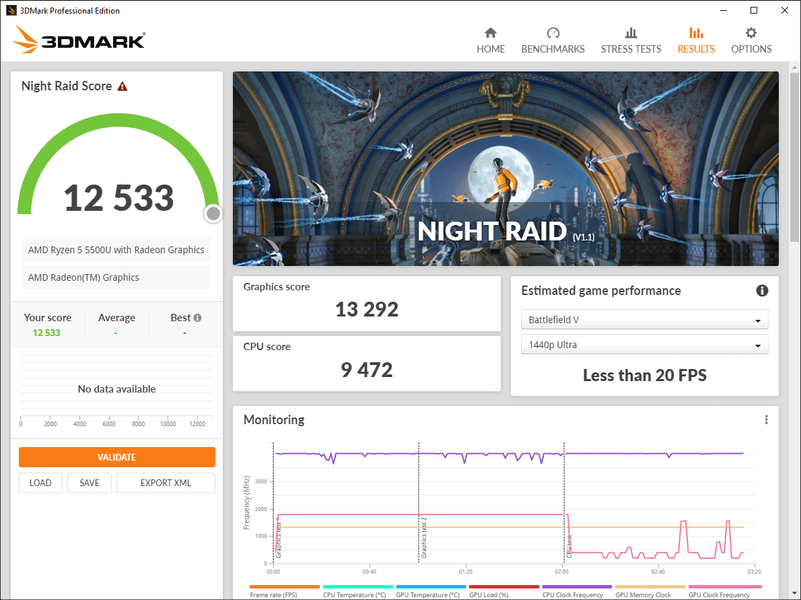Click the CPU test marker line
Screen dimensions: 801x600
[564, 503]
